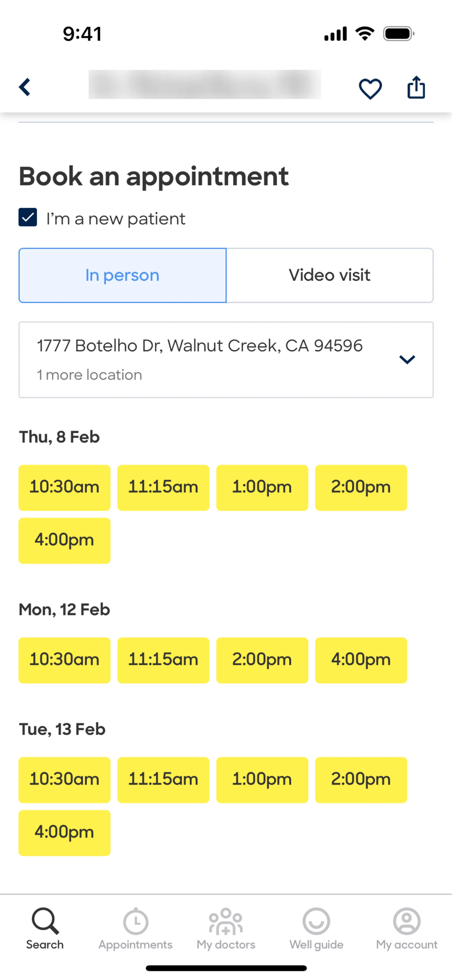452x980 pixels.
Task: Expand the location dropdown chevron
Action: [x=407, y=360]
